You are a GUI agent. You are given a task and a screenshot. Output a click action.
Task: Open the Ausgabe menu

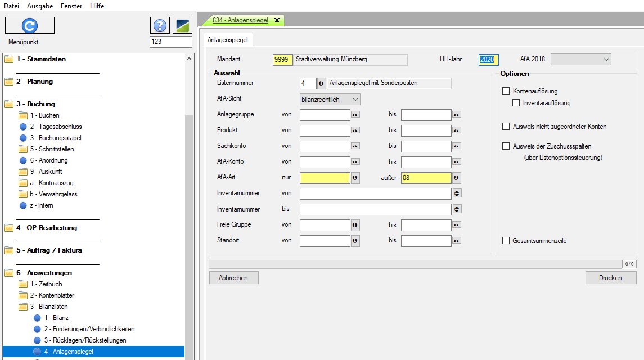tap(39, 6)
